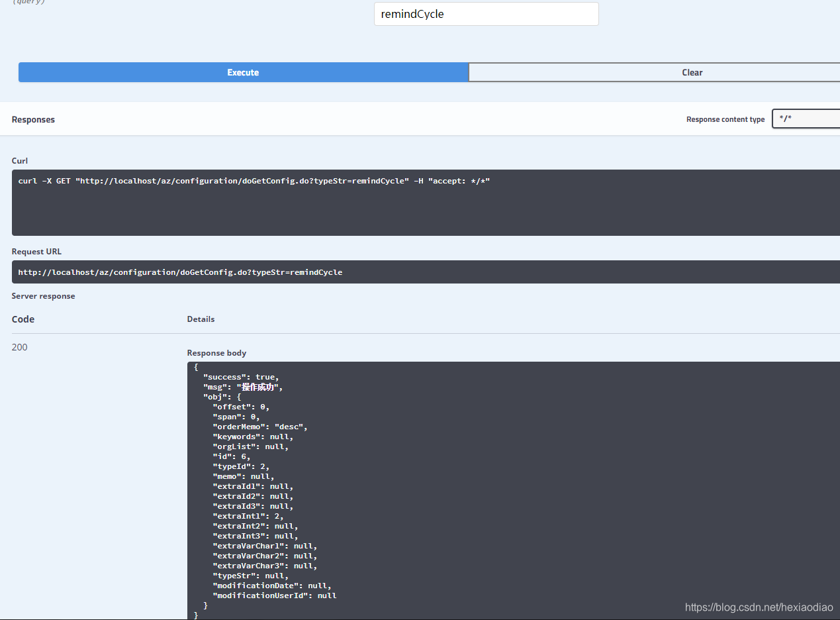Viewport: 840px width, 620px height.
Task: Click the "span": 0 line
Action: click(x=236, y=417)
